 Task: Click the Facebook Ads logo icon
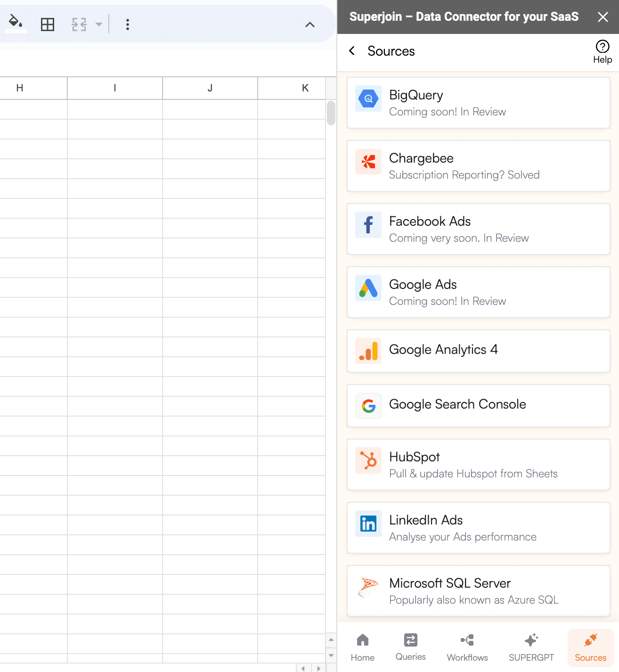coord(368,225)
